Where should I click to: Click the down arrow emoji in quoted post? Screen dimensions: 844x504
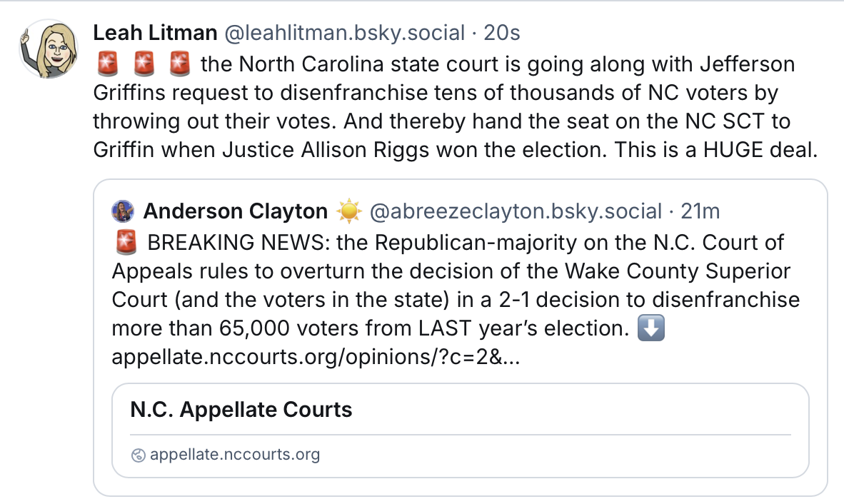[x=650, y=329]
